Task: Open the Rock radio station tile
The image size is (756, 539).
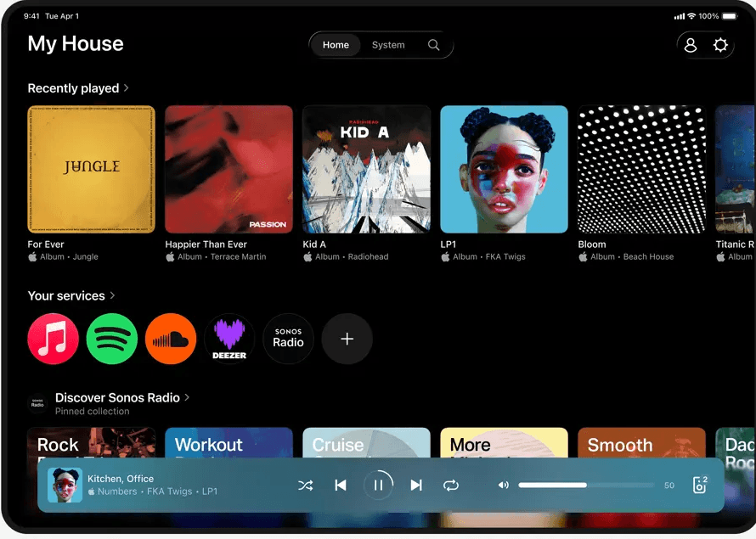Action: [91, 442]
